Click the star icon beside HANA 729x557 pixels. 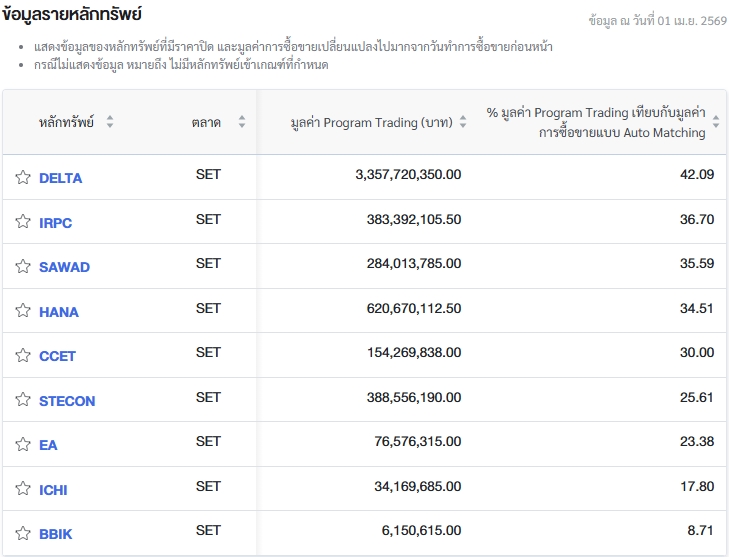pos(23,311)
